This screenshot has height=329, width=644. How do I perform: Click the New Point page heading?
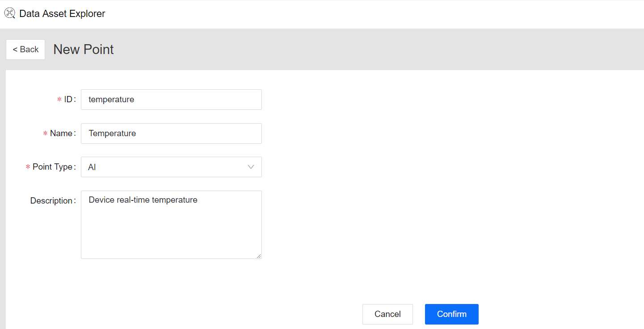(x=84, y=50)
